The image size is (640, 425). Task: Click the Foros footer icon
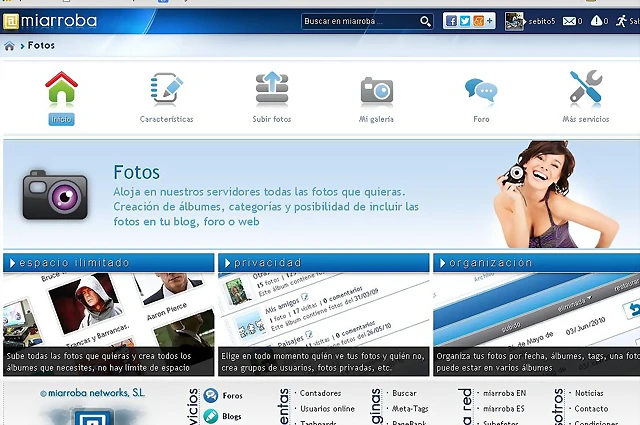[211, 396]
